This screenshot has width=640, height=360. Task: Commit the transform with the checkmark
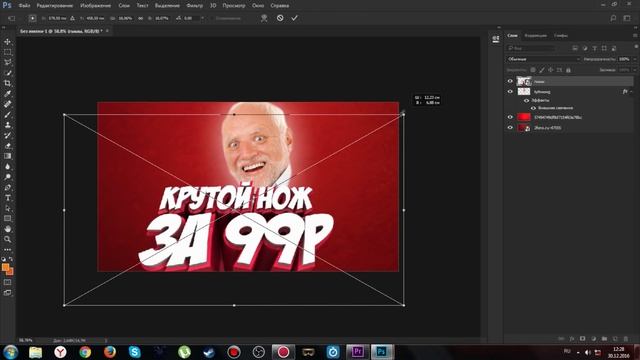point(294,18)
